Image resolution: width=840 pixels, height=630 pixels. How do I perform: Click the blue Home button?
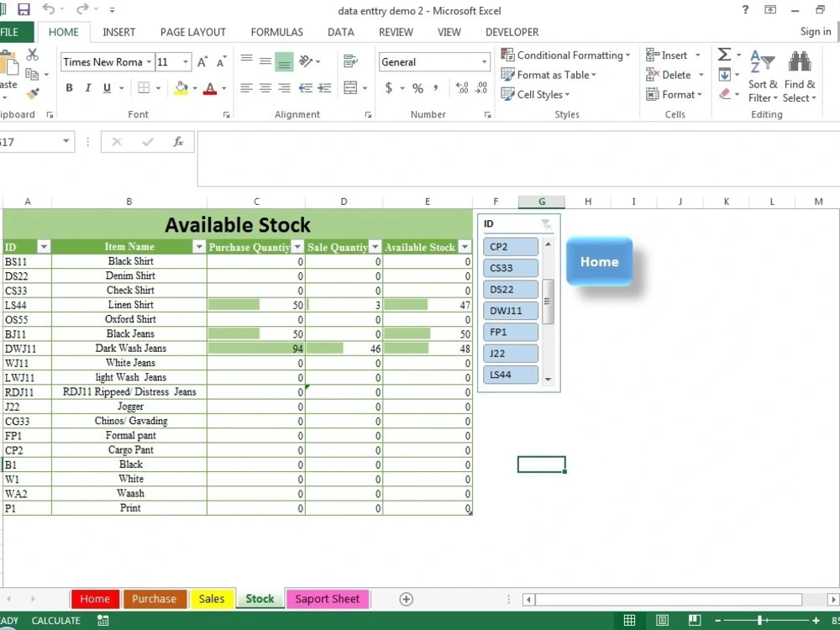(x=600, y=261)
